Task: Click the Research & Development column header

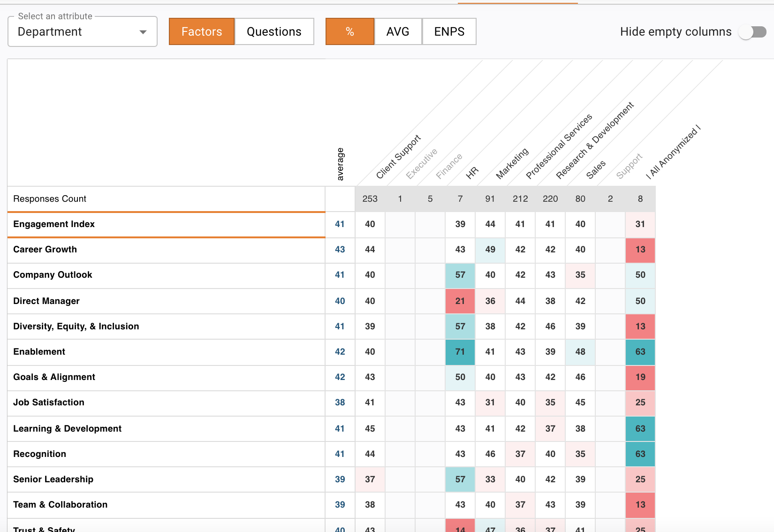Action: pyautogui.click(x=595, y=140)
